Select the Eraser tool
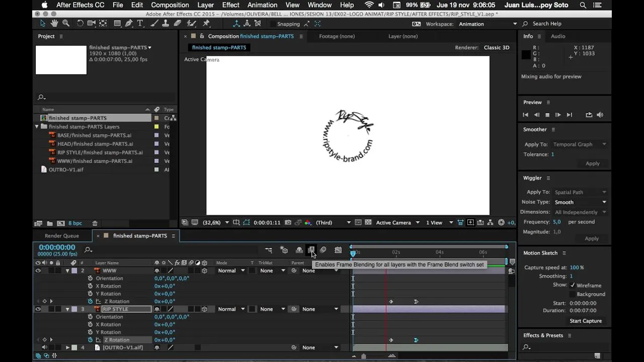The width and height of the screenshot is (644, 362). point(178,24)
